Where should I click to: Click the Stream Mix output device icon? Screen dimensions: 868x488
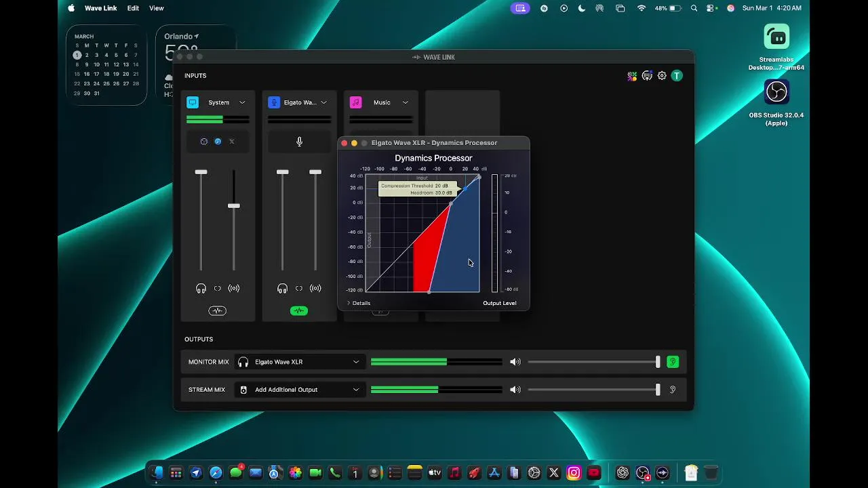point(243,390)
